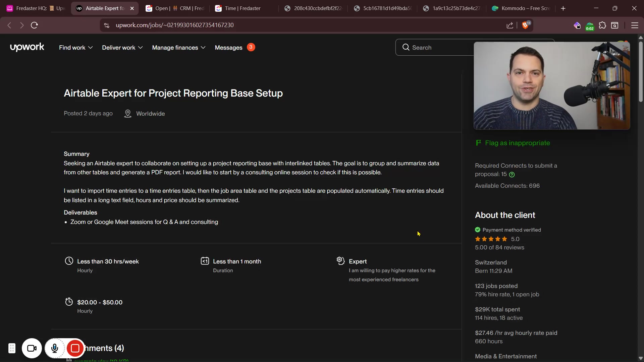This screenshot has width=644, height=362.
Task: Open the browser extensions puzzle icon
Action: tap(602, 25)
